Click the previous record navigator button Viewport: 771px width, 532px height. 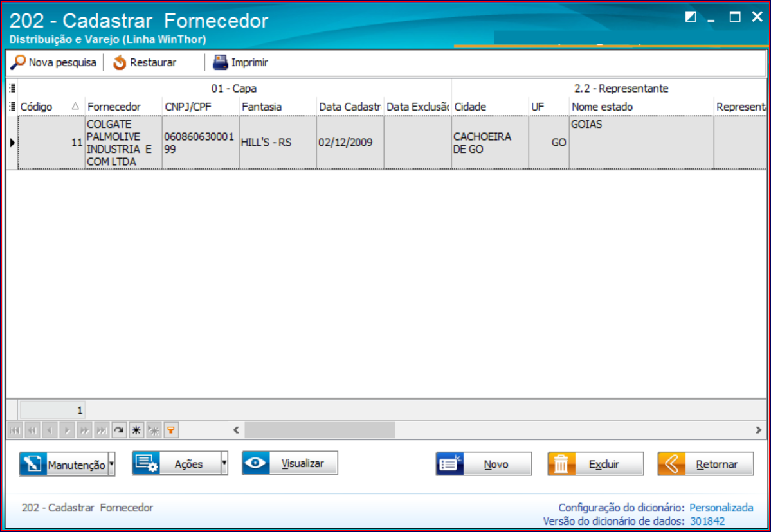click(50, 430)
